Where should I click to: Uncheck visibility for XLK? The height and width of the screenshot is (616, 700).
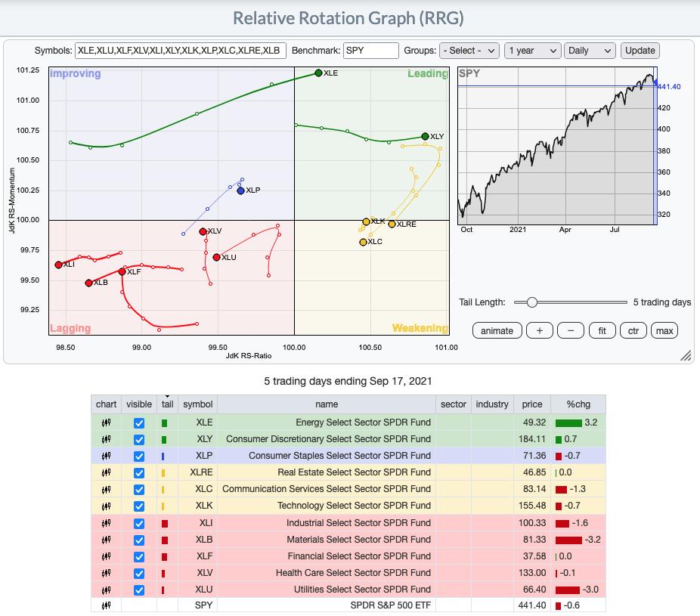click(139, 506)
